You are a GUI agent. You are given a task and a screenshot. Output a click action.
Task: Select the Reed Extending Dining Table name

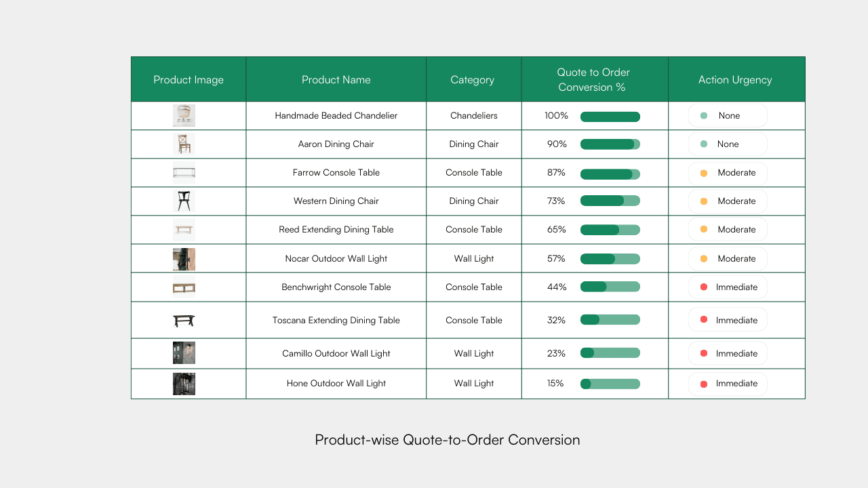click(x=336, y=230)
